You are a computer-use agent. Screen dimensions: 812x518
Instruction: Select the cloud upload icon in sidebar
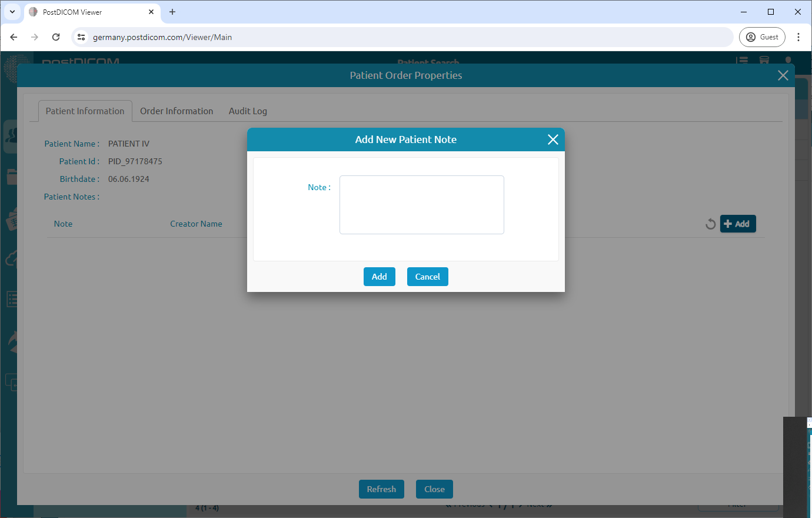(x=12, y=258)
